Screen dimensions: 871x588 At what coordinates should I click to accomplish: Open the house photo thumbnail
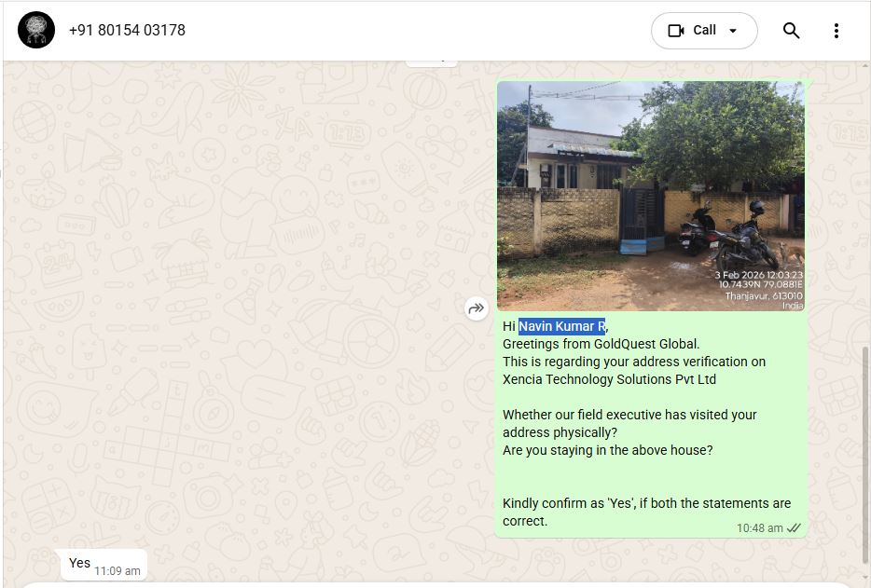[x=650, y=196]
